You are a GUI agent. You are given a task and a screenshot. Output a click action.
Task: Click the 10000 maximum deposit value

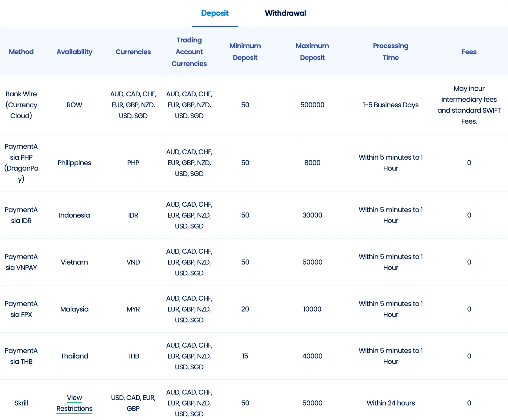point(312,309)
